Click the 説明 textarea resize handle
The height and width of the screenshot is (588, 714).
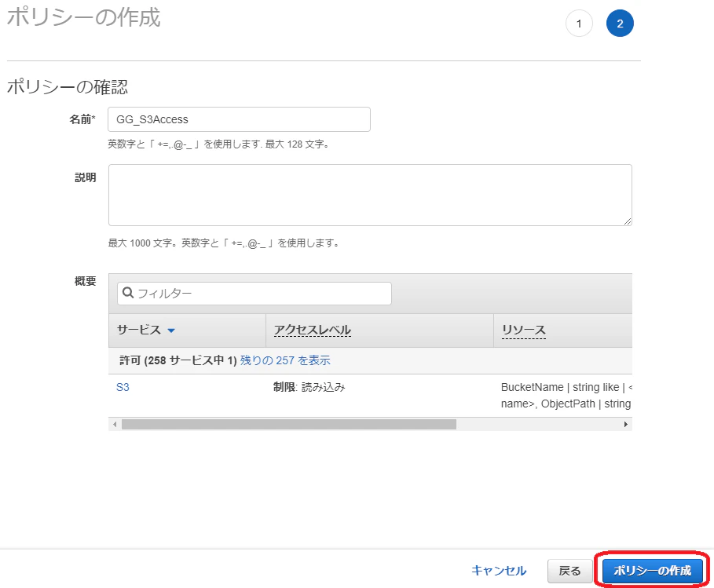(628, 221)
